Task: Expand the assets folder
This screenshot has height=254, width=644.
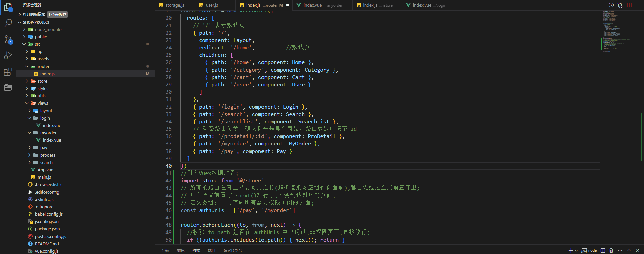Action: [27, 59]
